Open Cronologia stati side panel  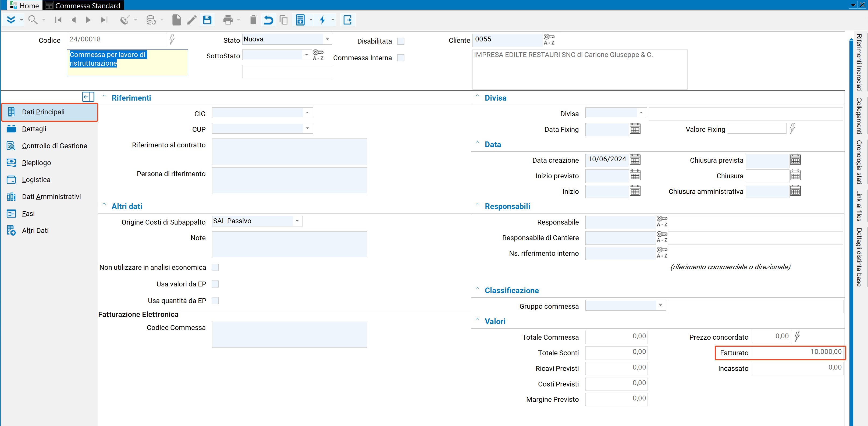click(859, 162)
